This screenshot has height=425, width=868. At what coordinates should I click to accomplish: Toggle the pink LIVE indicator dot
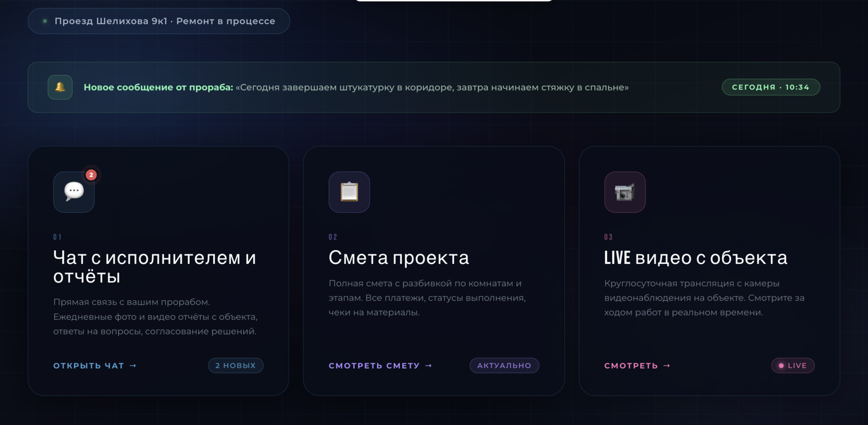(x=781, y=365)
